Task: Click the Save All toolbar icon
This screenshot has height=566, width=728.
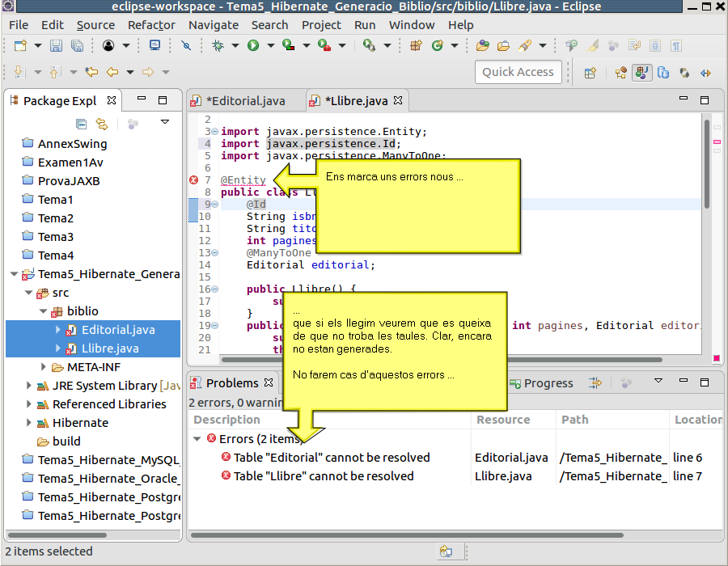Action: [77, 46]
